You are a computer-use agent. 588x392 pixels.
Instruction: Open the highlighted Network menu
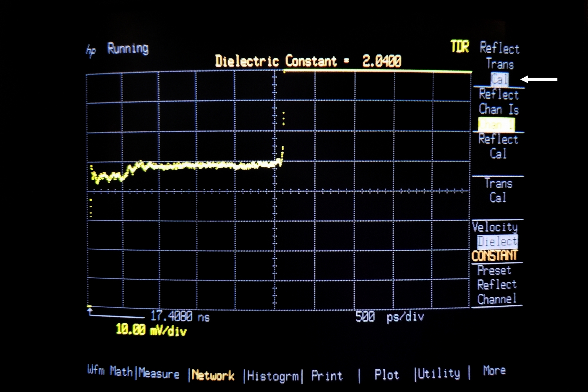[213, 376]
